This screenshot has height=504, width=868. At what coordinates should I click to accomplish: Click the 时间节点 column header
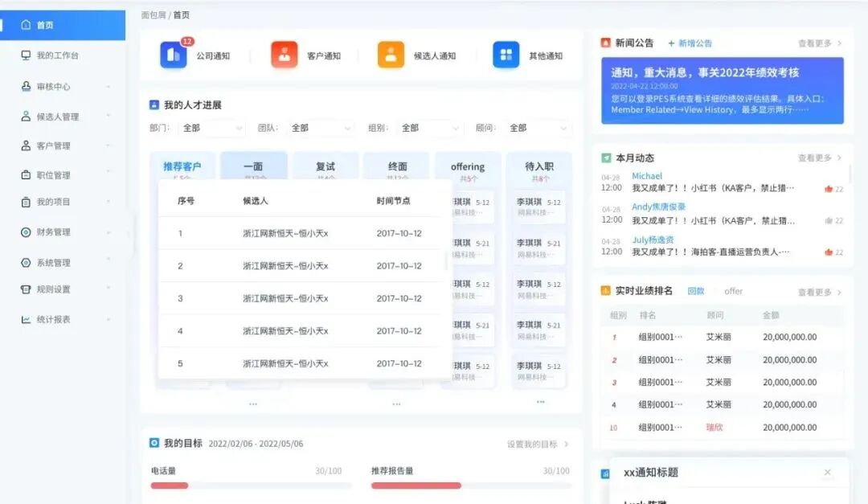click(x=394, y=200)
